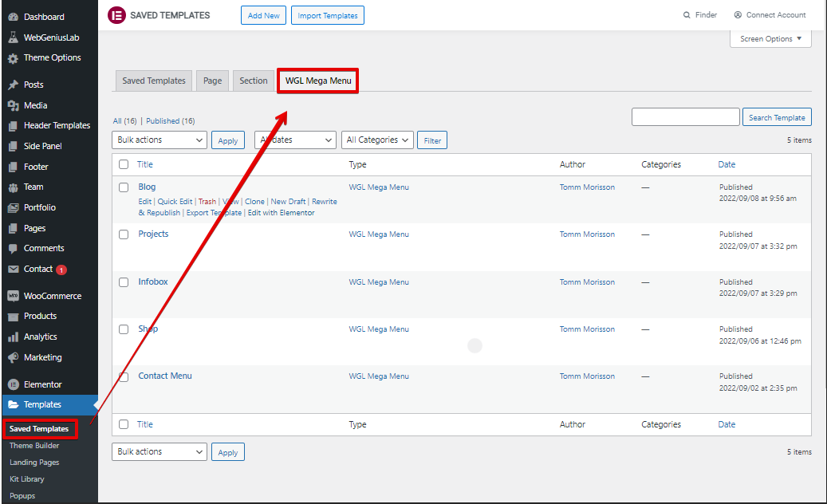Check the Projects template checkbox
827x504 pixels.
tap(124, 234)
